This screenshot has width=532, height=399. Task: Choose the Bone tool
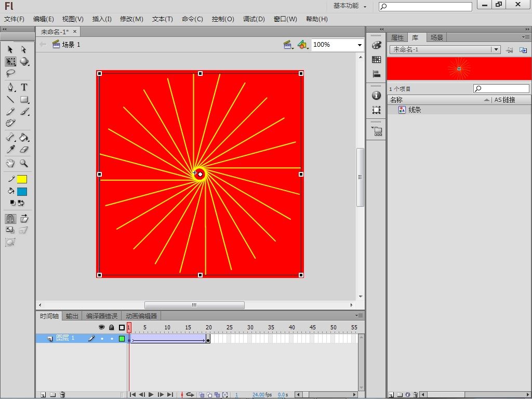[10, 138]
